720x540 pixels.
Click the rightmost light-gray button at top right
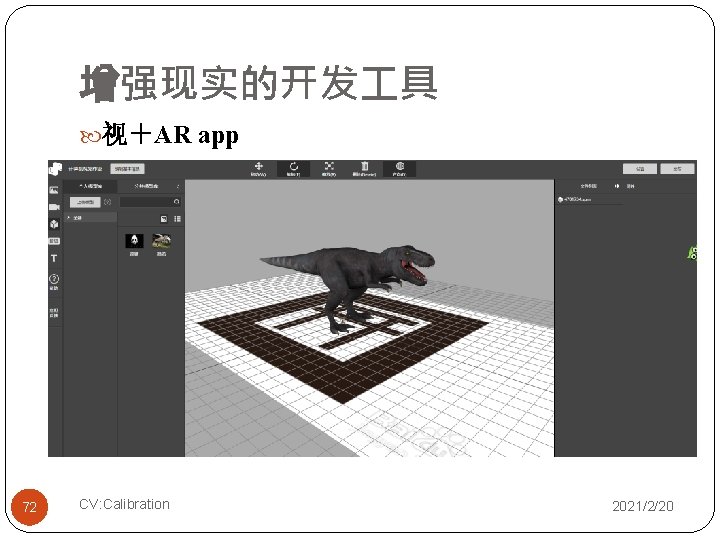pos(677,169)
